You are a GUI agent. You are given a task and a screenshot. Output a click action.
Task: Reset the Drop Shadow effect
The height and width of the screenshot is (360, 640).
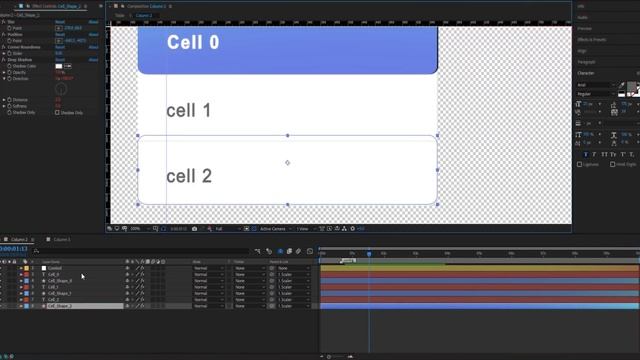(60, 60)
